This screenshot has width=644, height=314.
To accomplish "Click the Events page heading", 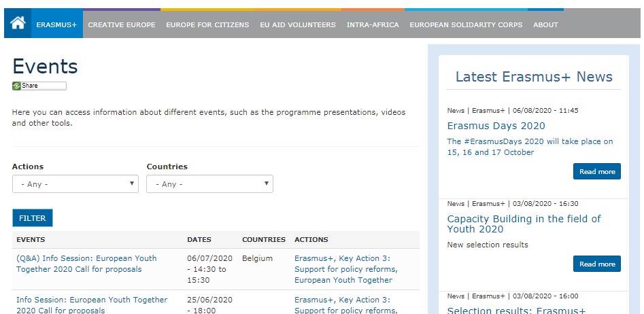I will click(x=45, y=67).
